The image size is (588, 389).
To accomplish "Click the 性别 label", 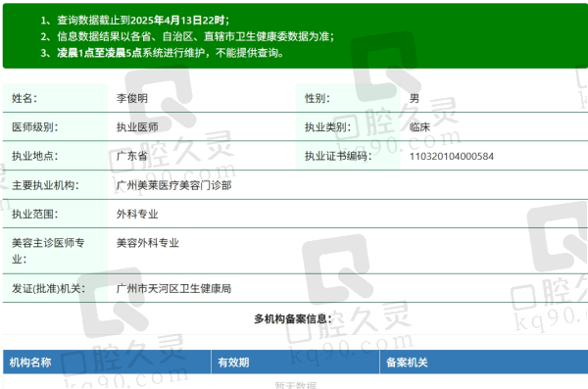I will coord(318,98).
